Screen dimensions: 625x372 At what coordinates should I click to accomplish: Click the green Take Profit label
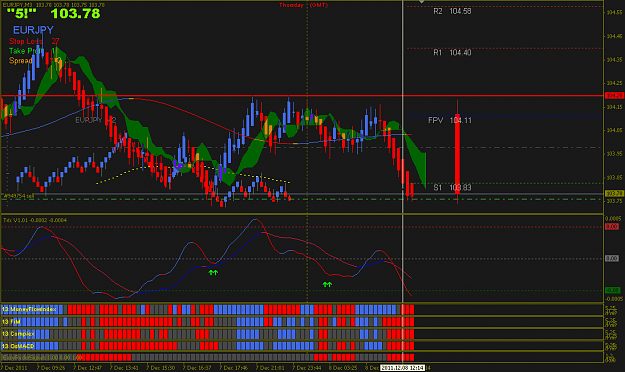(x=32, y=51)
